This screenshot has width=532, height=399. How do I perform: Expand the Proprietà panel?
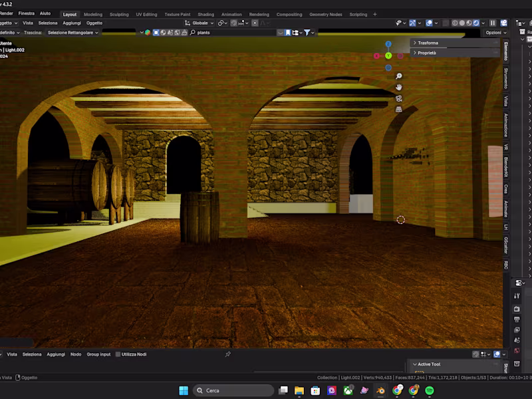426,53
